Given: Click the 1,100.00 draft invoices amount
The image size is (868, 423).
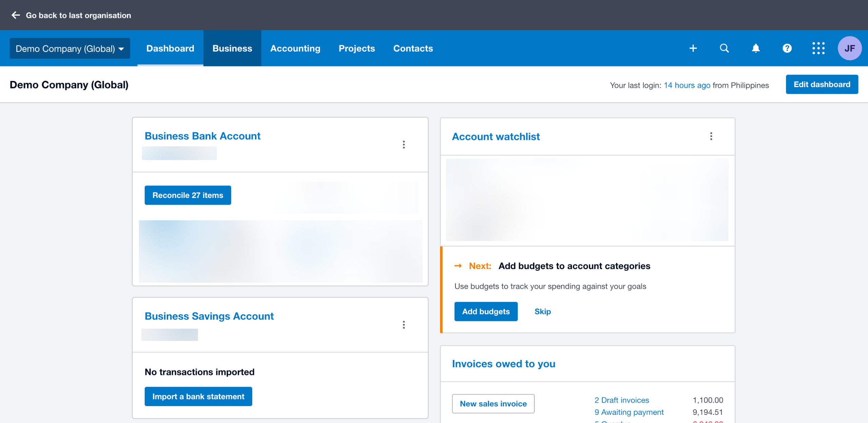Looking at the screenshot, I should coord(708,400).
